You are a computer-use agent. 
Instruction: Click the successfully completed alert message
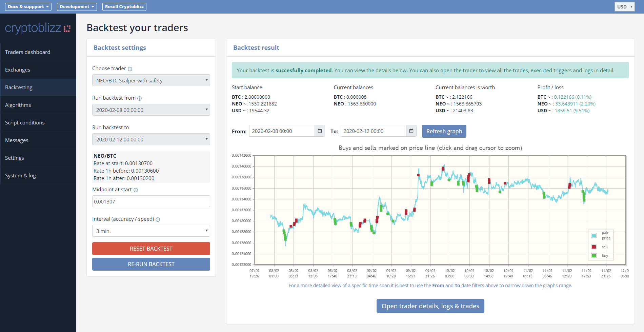point(430,70)
